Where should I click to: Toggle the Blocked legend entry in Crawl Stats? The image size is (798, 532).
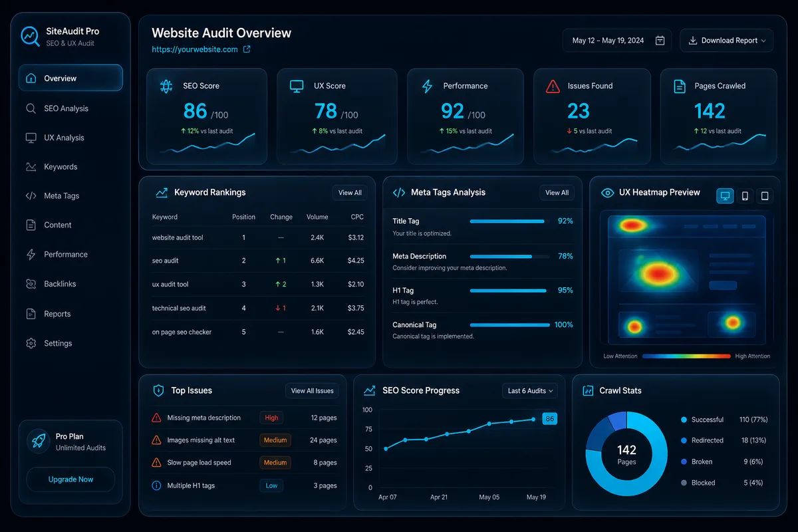click(x=724, y=483)
